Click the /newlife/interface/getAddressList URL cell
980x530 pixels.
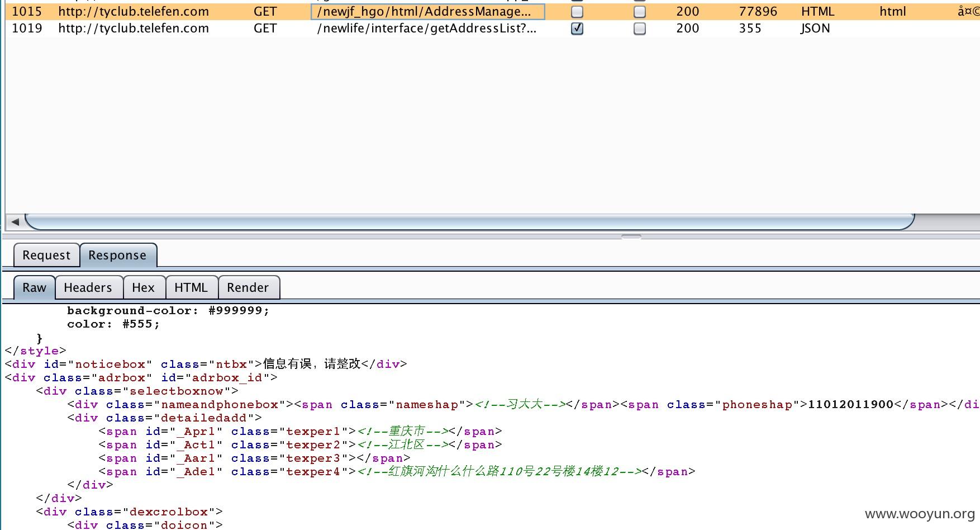pos(427,29)
